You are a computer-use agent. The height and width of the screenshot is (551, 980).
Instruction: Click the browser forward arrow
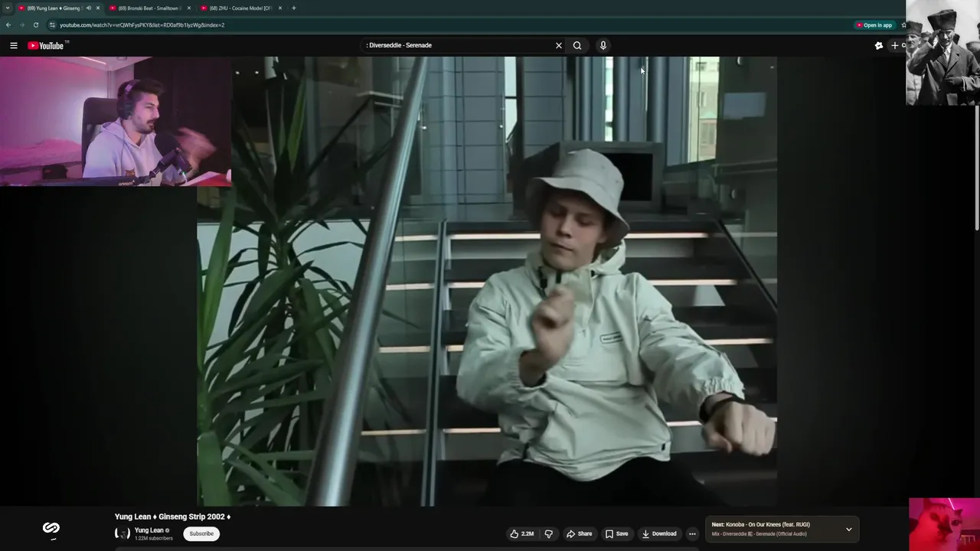(x=21, y=25)
